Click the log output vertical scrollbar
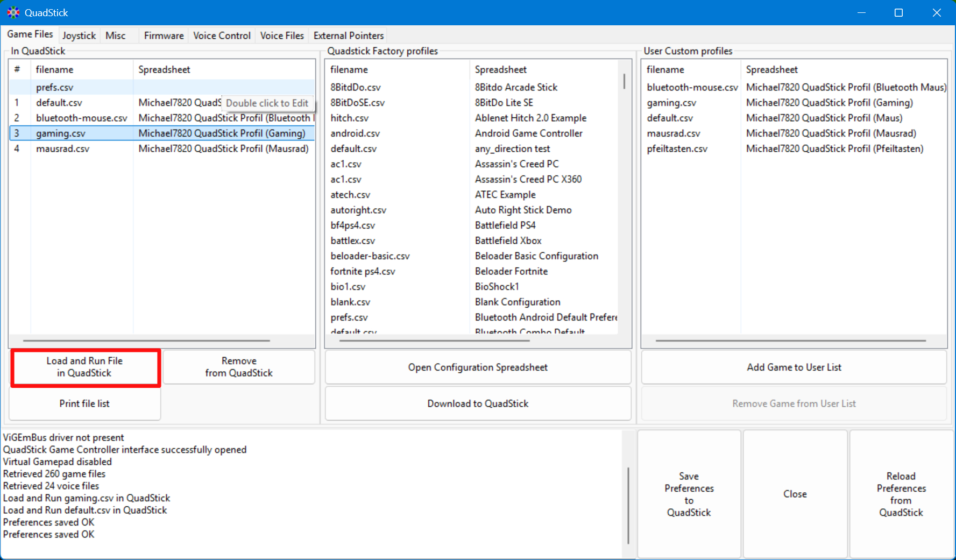The width and height of the screenshot is (956, 560). tap(628, 506)
